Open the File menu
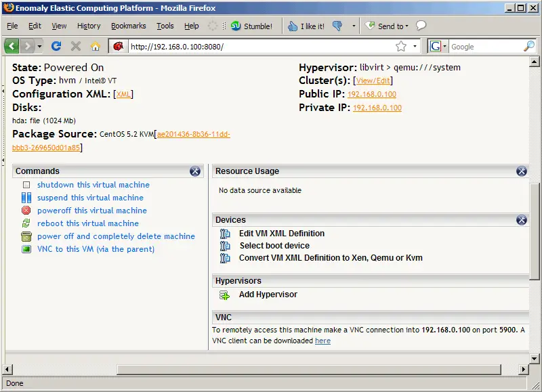Screen dimensions: 542x392 [x=12, y=26]
